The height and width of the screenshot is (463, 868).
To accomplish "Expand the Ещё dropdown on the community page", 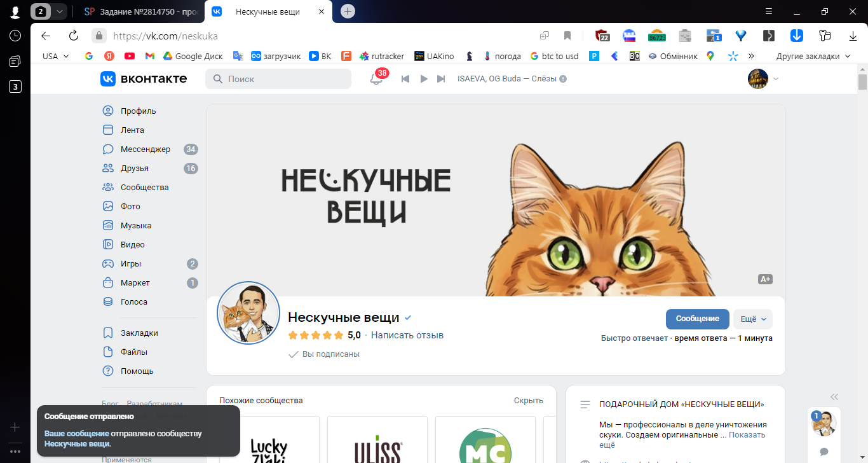I will (x=753, y=319).
